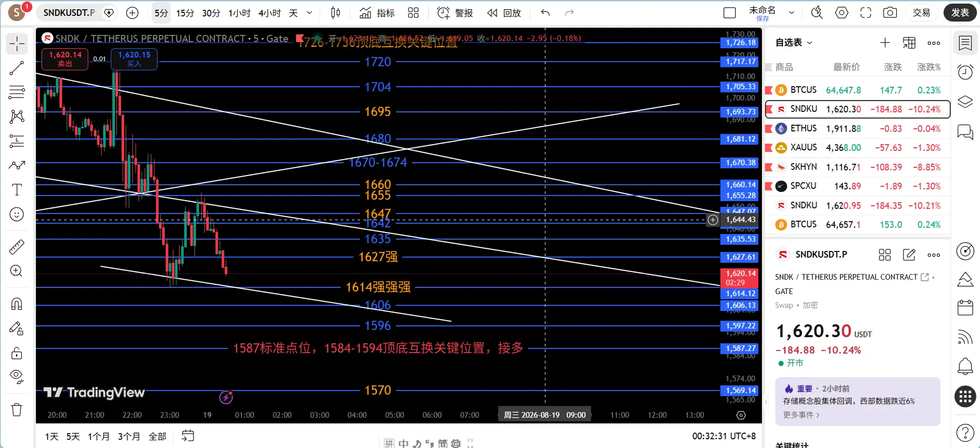This screenshot has height=448, width=980.
Task: Take a chart snapshot with camera icon
Action: point(890,13)
